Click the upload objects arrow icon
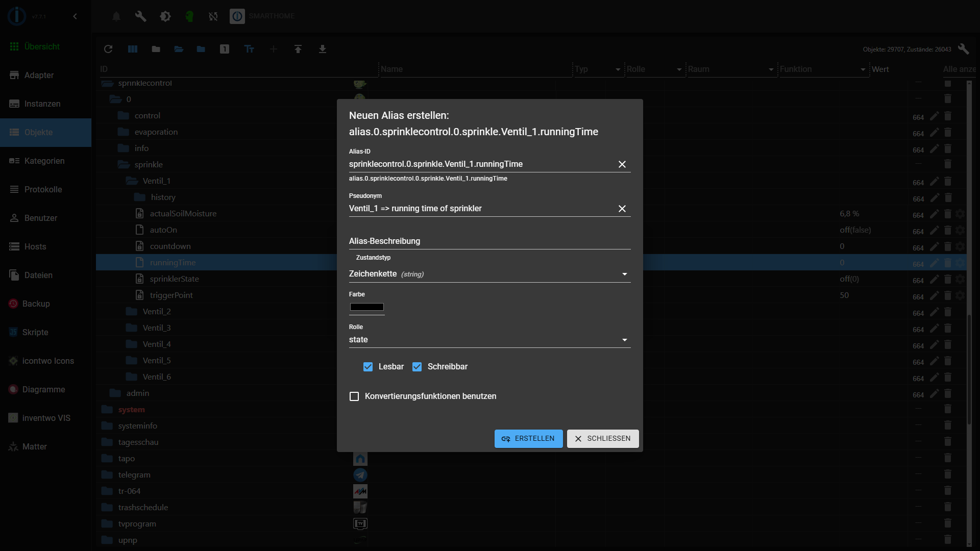The image size is (980, 551). tap(298, 49)
